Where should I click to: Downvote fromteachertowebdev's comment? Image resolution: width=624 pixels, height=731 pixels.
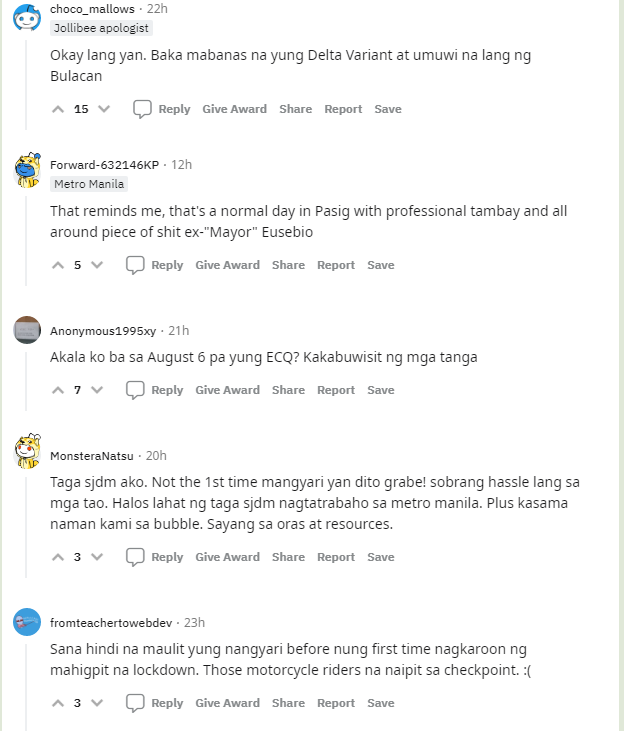(97, 703)
